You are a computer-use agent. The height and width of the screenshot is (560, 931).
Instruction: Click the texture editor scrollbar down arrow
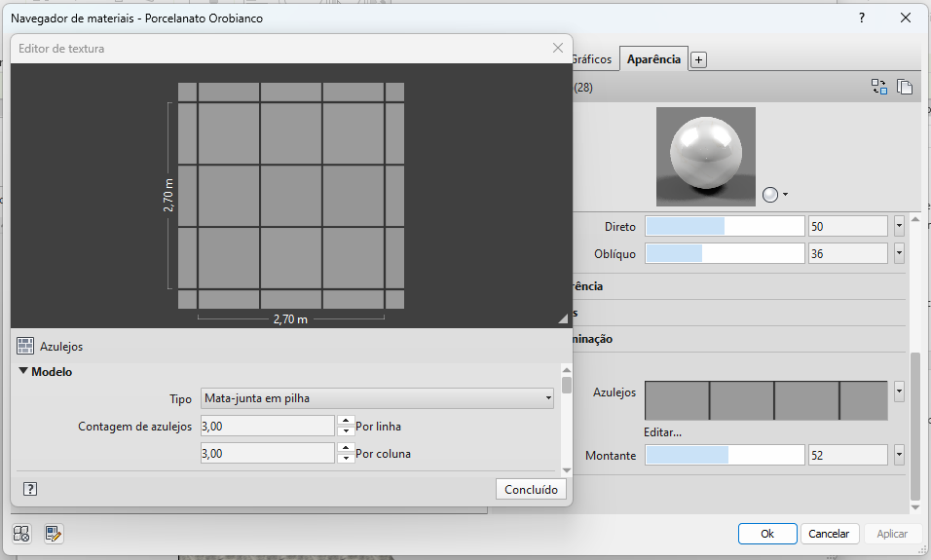[x=567, y=470]
